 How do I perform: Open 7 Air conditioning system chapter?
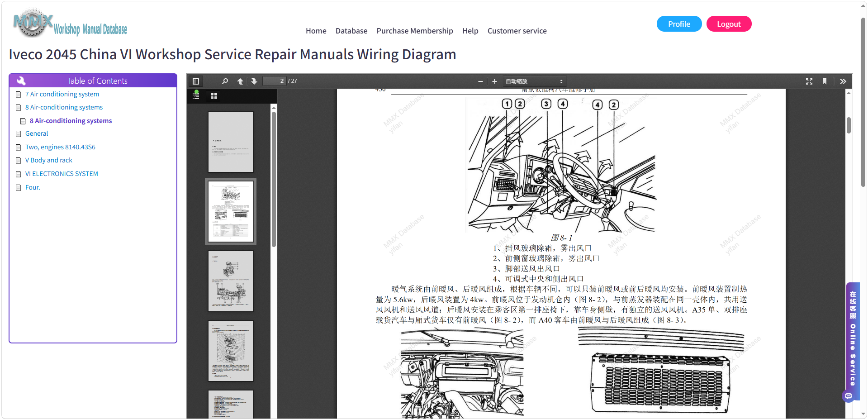62,94
